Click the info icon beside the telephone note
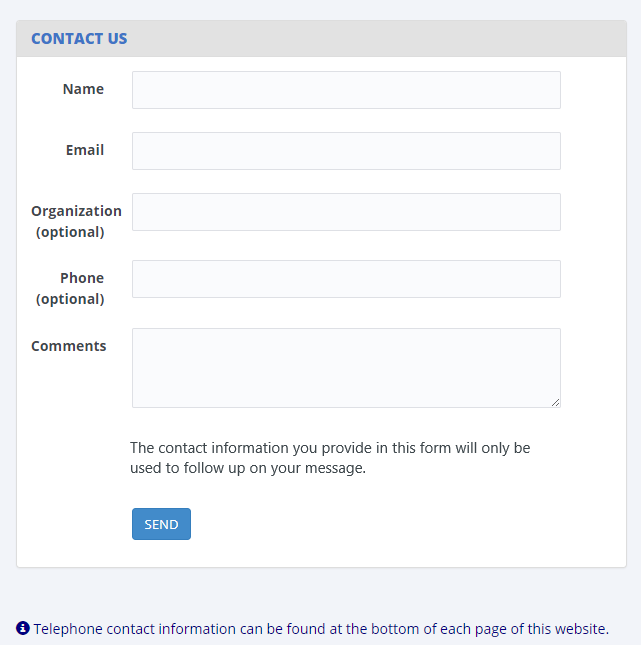The width and height of the screenshot is (641, 645). pos(23,628)
